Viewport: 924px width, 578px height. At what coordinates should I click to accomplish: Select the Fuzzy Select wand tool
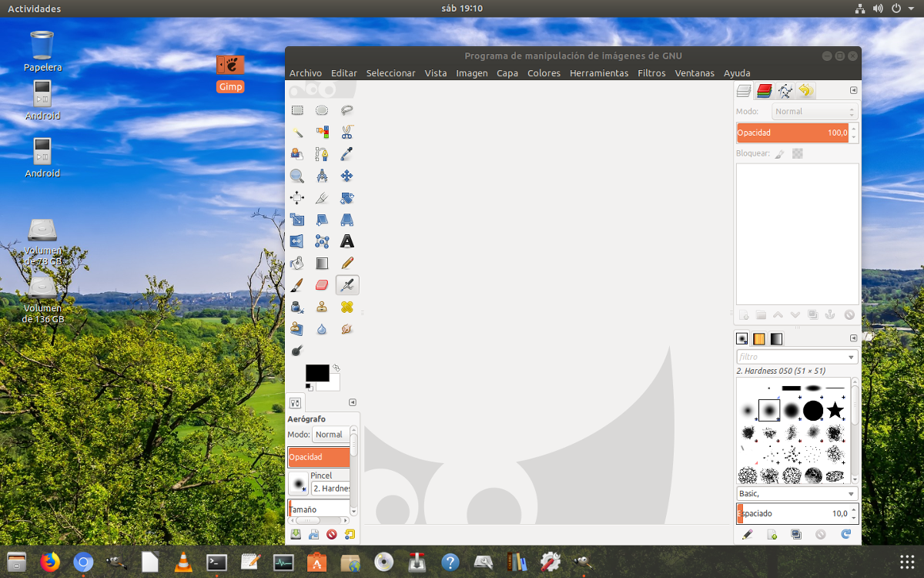click(x=297, y=132)
